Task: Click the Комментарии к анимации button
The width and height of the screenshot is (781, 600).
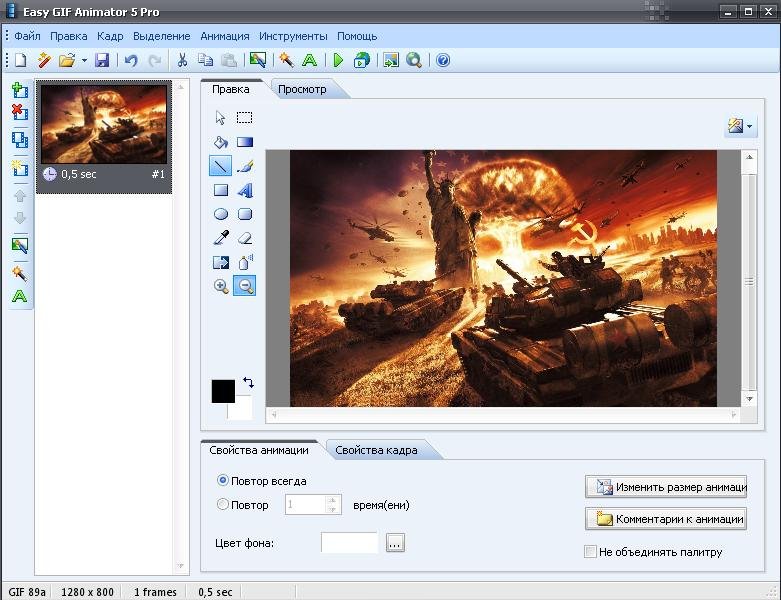Action: point(666,519)
